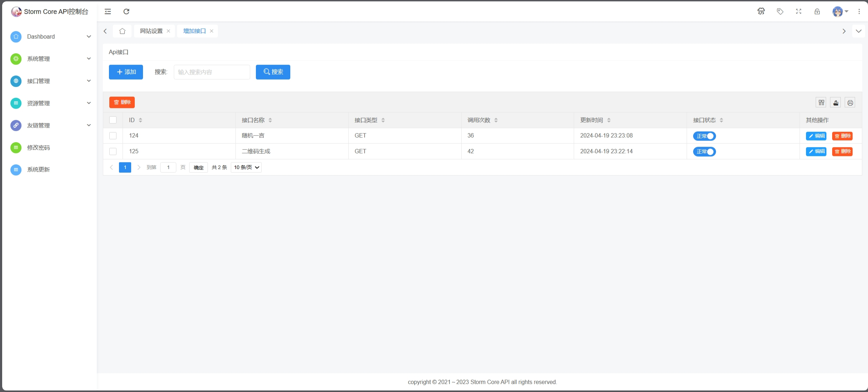Expand the Dashboard menu chevron
The image size is (868, 392).
pos(89,37)
